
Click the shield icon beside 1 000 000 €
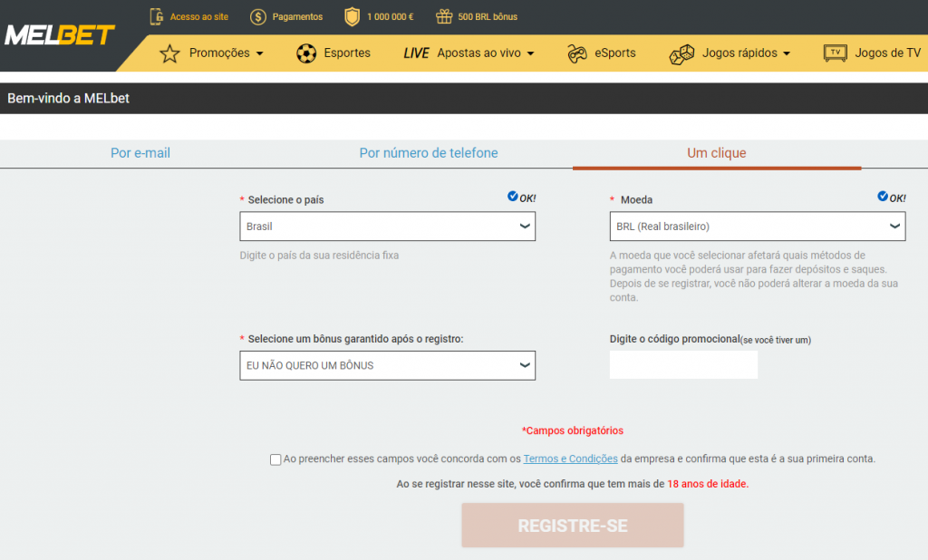coord(353,16)
